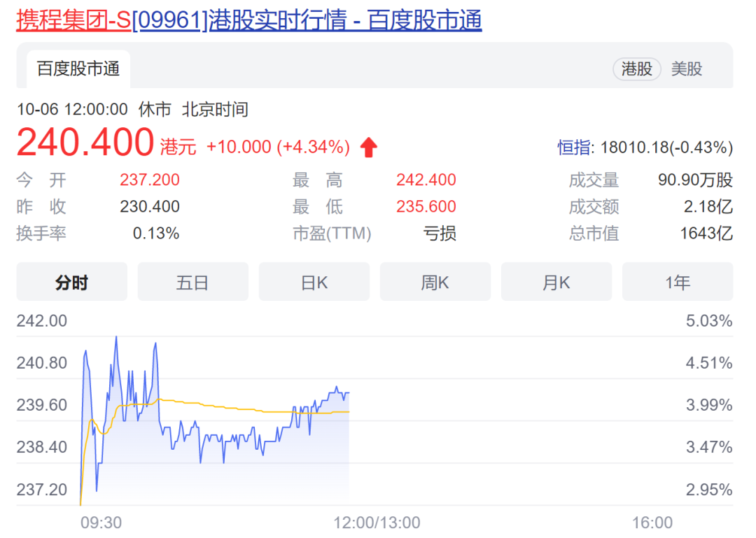Click the timestamp 10-06 12:00:00
This screenshot has height=538, width=756.
[x=72, y=109]
